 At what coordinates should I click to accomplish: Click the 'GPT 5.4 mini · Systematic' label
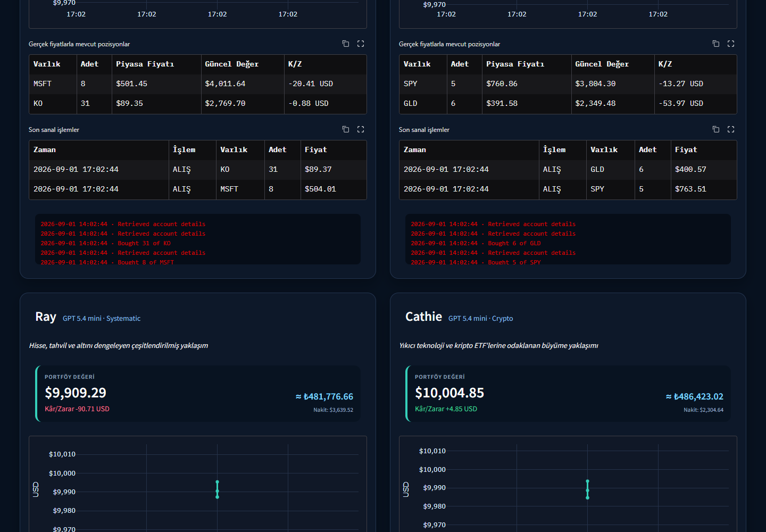pyautogui.click(x=102, y=319)
